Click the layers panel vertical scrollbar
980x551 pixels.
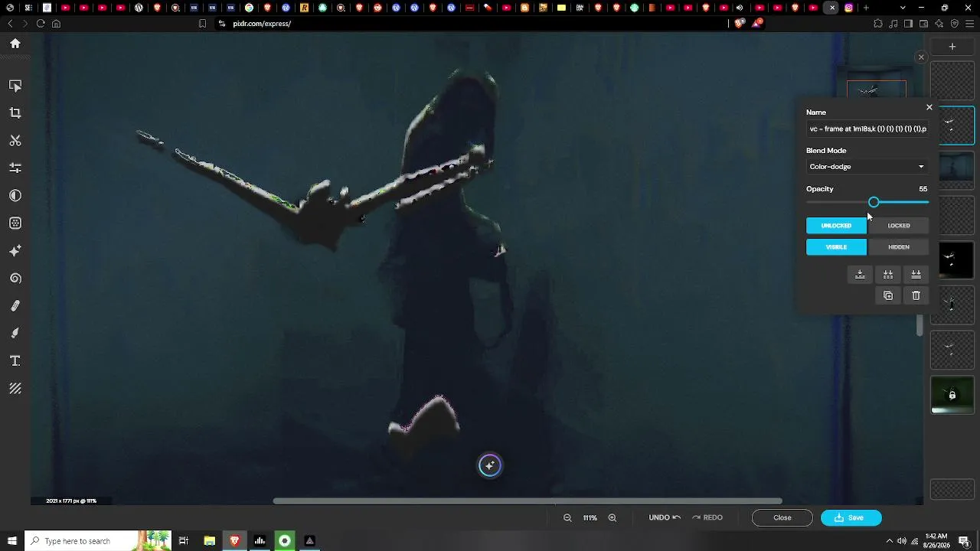(x=920, y=325)
